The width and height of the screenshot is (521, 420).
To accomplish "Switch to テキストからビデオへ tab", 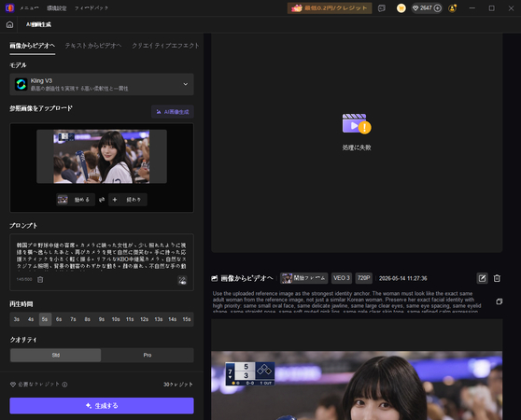I will (93, 46).
